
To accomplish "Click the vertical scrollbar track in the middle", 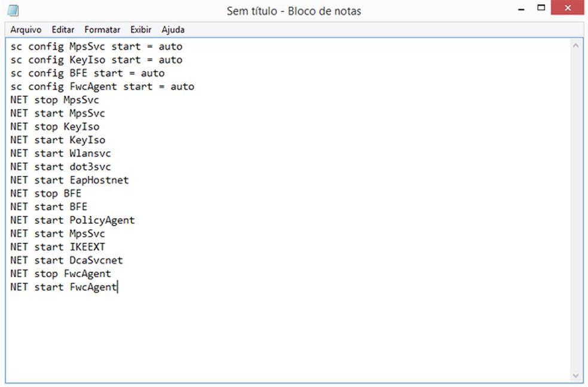I will (x=576, y=209).
